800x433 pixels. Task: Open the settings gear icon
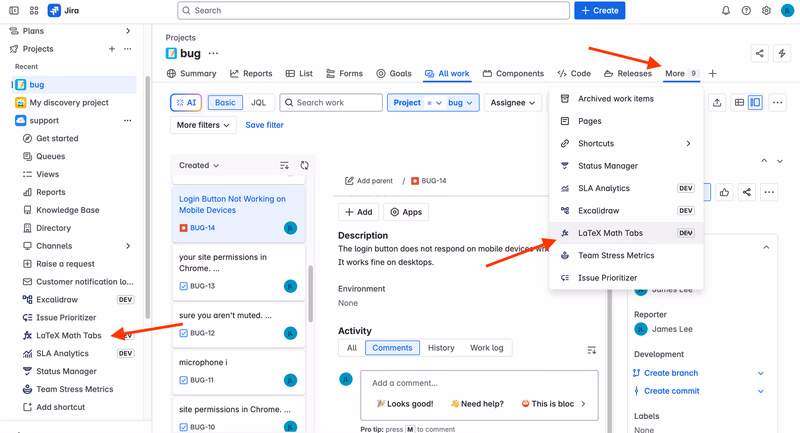pyautogui.click(x=766, y=10)
